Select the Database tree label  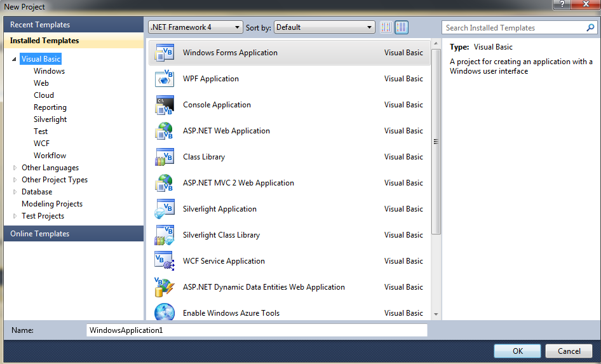37,192
